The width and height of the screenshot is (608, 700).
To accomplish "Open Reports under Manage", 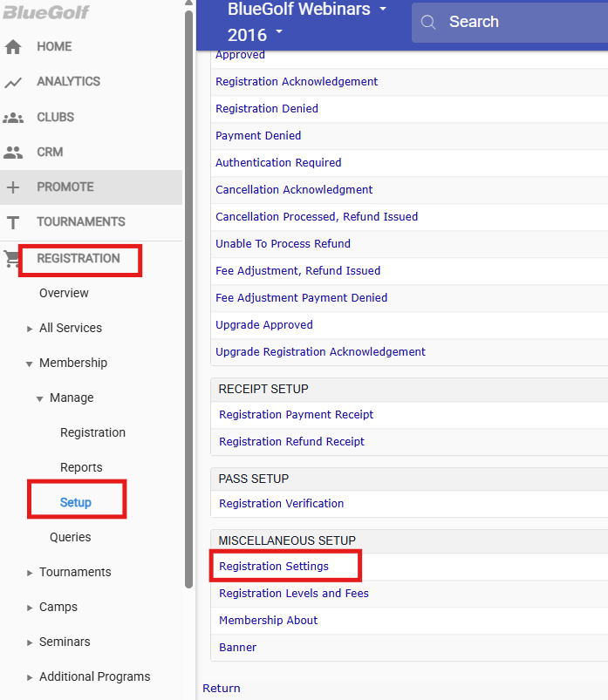I will coord(81,467).
